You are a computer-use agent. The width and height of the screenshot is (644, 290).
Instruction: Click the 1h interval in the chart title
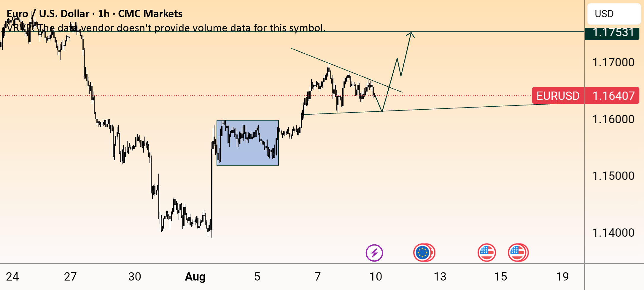click(x=104, y=14)
